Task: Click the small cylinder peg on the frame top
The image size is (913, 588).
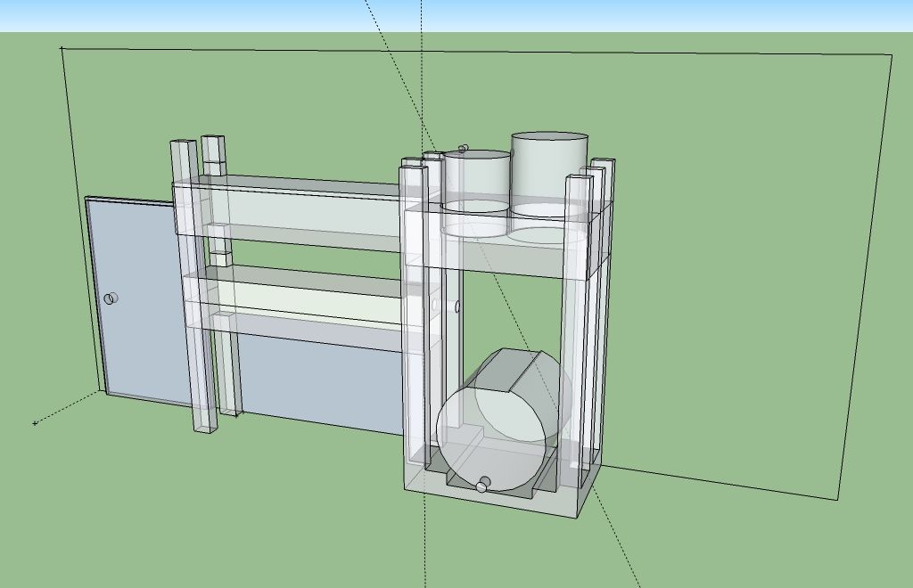Action: click(x=462, y=147)
